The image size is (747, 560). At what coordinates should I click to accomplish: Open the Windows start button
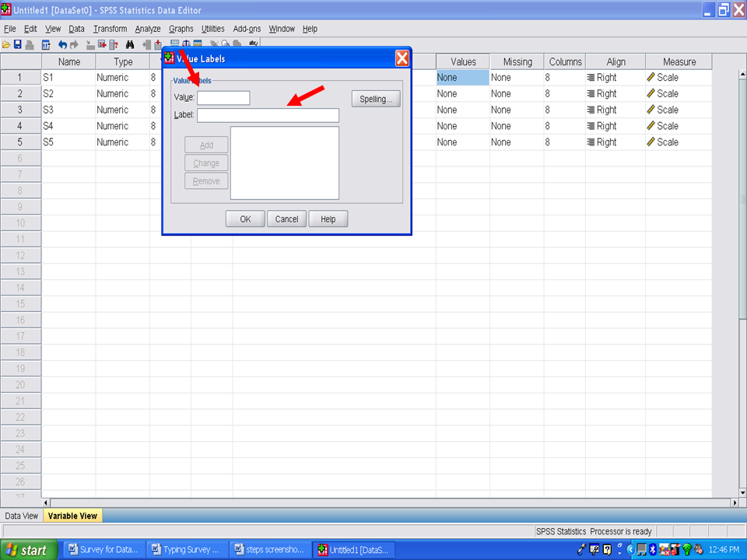click(x=29, y=550)
